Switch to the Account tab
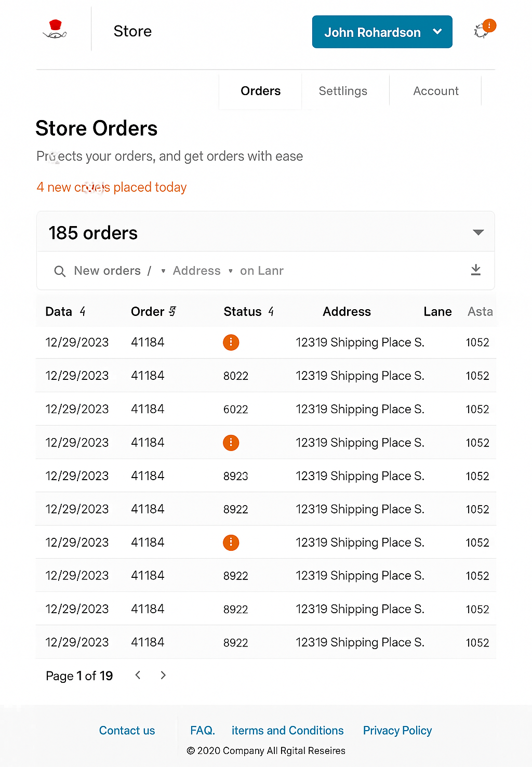 coord(435,91)
